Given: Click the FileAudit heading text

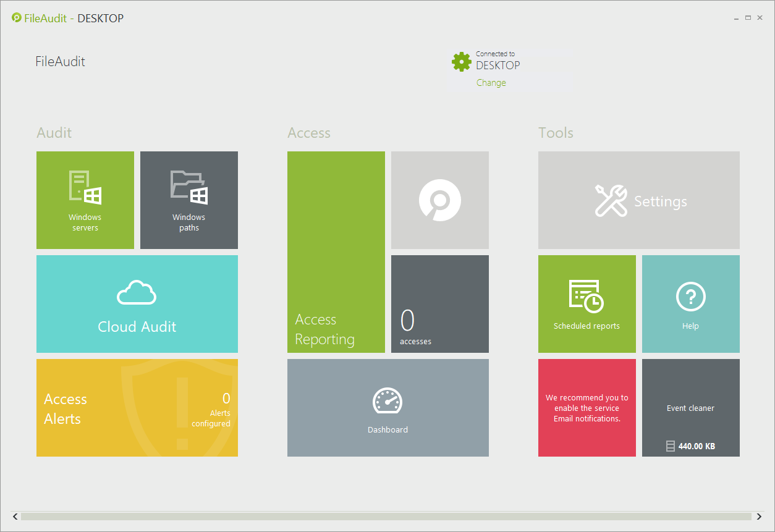Looking at the screenshot, I should tap(60, 61).
